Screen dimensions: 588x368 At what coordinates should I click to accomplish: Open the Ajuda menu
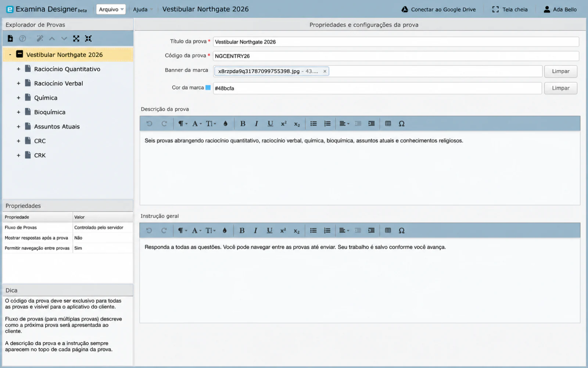(143, 9)
